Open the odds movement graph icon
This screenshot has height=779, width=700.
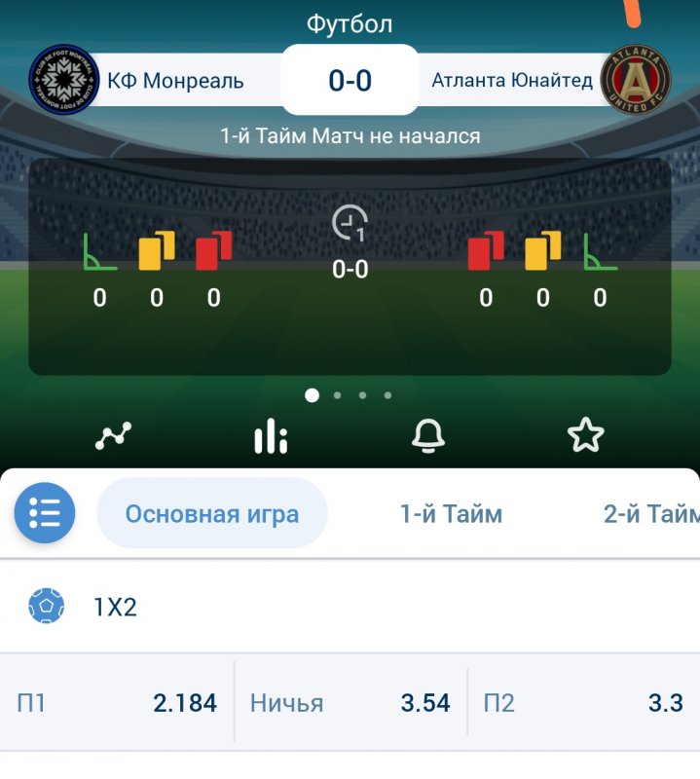click(x=113, y=435)
